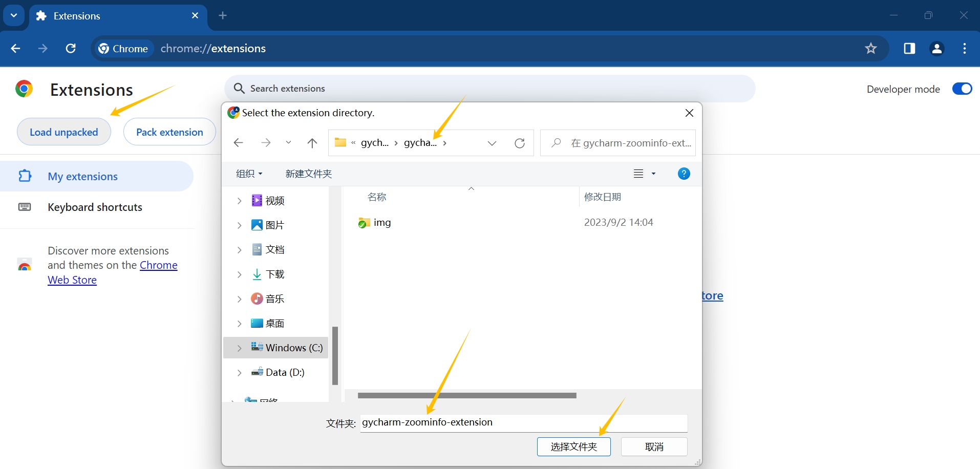Click the horizontal scrollbar in file list

pos(467,395)
